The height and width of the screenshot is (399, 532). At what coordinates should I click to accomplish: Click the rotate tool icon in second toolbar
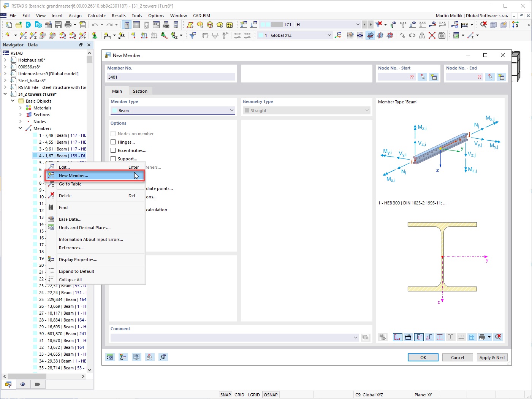coord(412,35)
